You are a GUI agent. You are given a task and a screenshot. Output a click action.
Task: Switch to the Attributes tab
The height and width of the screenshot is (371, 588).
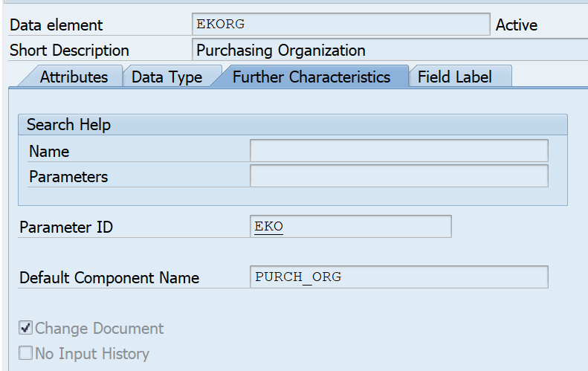pyautogui.click(x=74, y=77)
